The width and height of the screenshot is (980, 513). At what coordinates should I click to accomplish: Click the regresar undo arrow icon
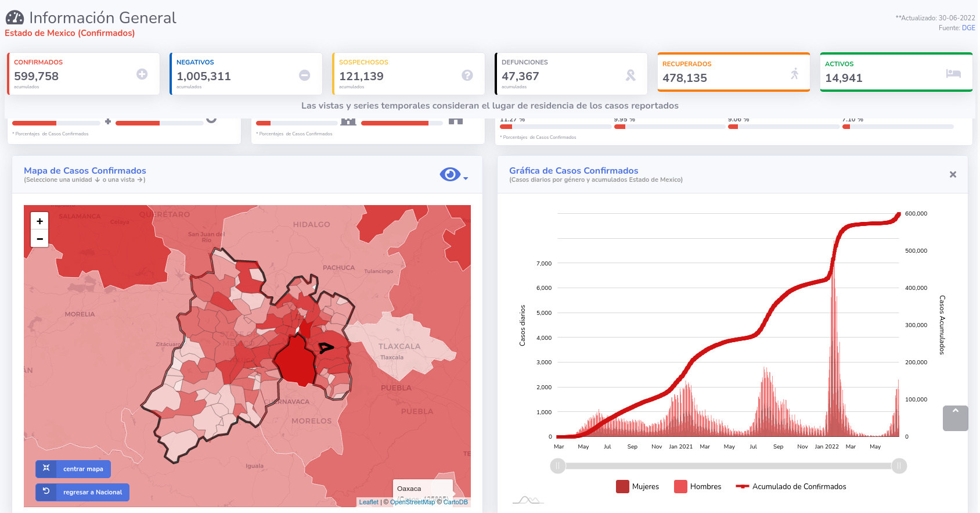tap(46, 491)
